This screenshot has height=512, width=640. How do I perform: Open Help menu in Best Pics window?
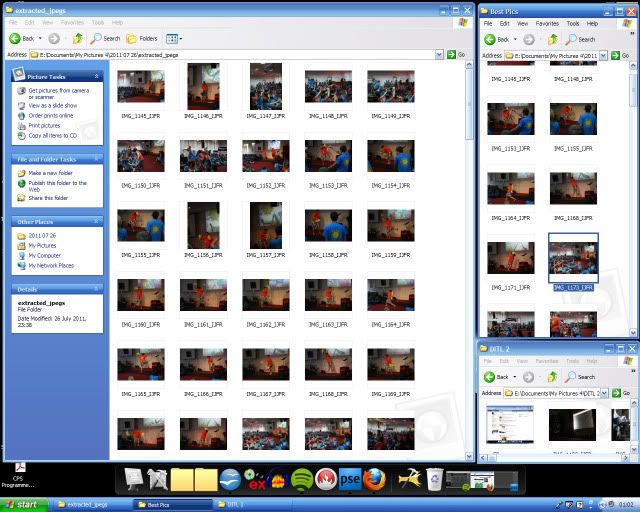coord(592,24)
